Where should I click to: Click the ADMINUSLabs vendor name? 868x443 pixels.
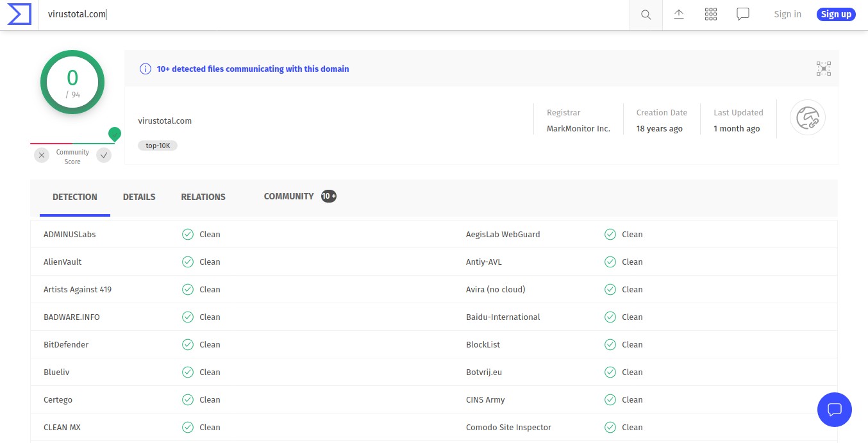[69, 234]
